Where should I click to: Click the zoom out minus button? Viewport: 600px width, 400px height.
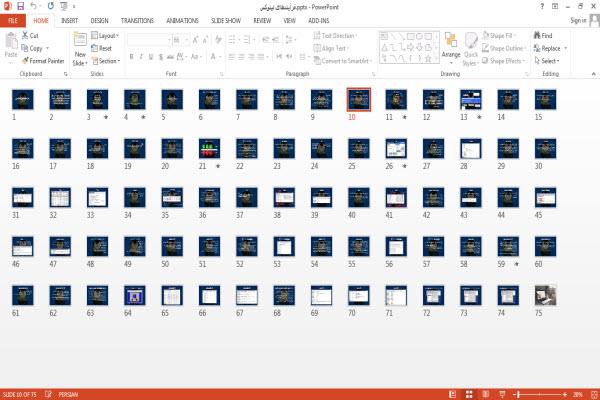515,394
